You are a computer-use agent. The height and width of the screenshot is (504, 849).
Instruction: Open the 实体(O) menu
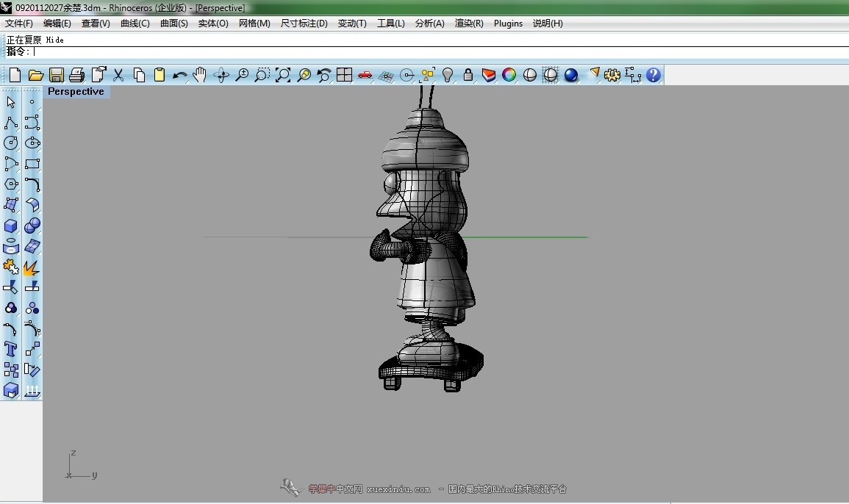tap(212, 24)
